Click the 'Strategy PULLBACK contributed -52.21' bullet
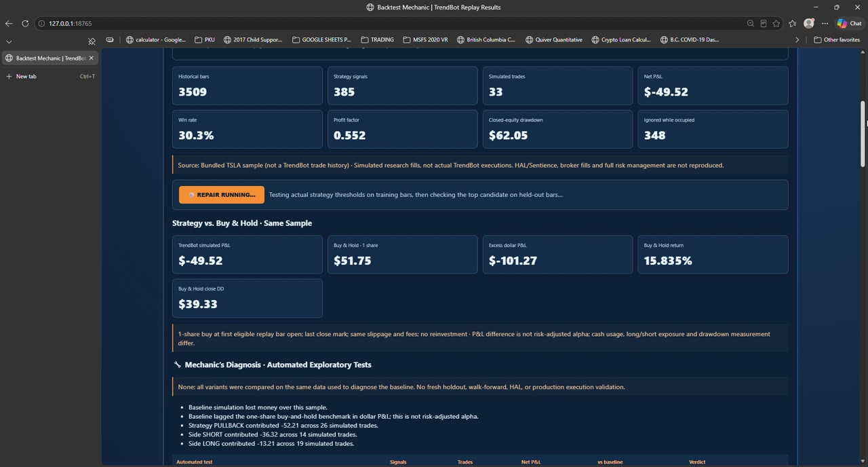Image resolution: width=868 pixels, height=467 pixels. point(283,426)
